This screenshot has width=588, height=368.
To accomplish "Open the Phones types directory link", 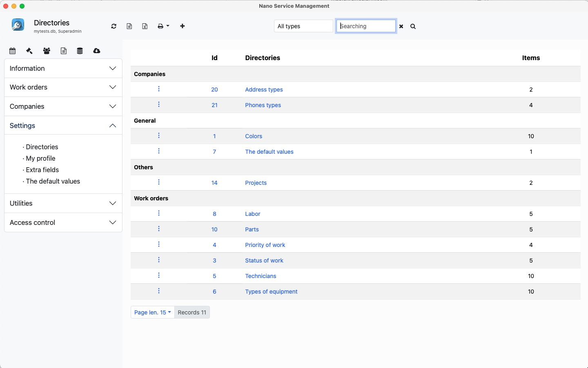I will [263, 105].
